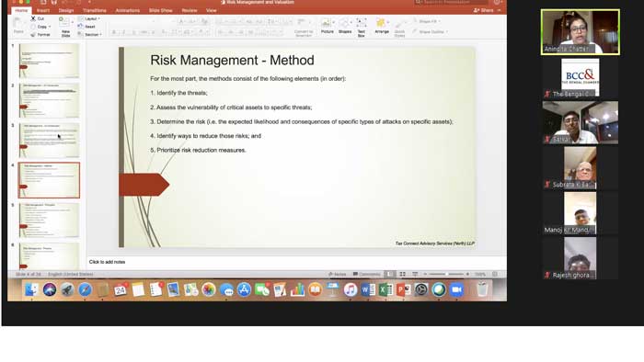The image size is (644, 362).
Task: Open the Transitions ribbon tab
Action: (95, 10)
